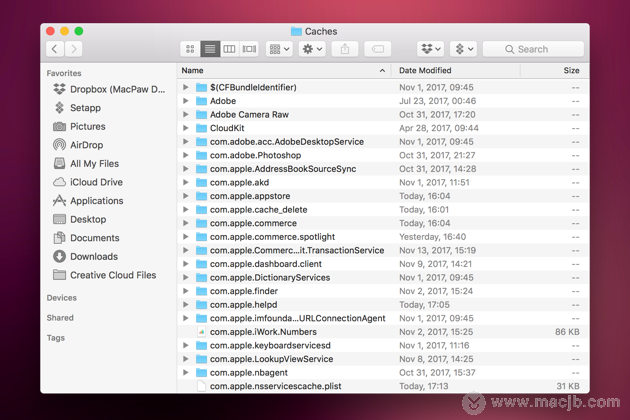Viewport: 630px width, 420px height.
Task: Select list view mode button
Action: tap(210, 49)
